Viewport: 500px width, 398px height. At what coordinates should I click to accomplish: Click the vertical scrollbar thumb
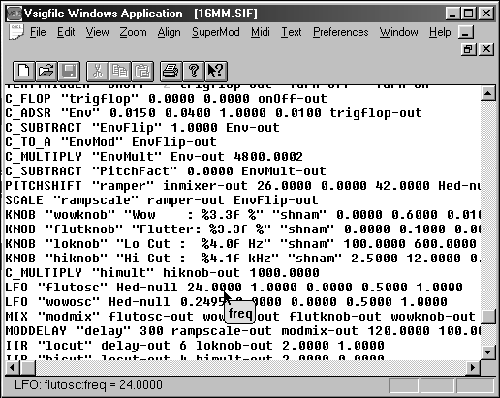click(x=488, y=316)
